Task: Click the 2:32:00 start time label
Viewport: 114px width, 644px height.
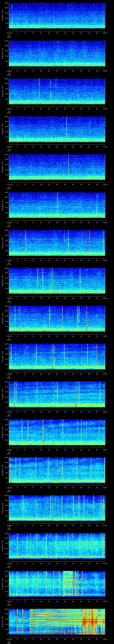Action: (x=9, y=223)
